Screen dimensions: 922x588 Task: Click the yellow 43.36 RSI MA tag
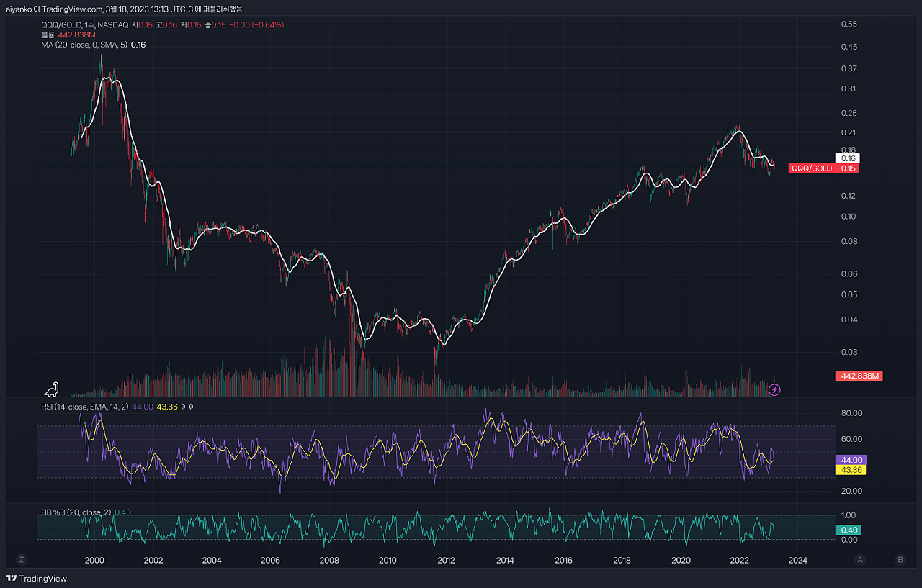click(x=849, y=470)
